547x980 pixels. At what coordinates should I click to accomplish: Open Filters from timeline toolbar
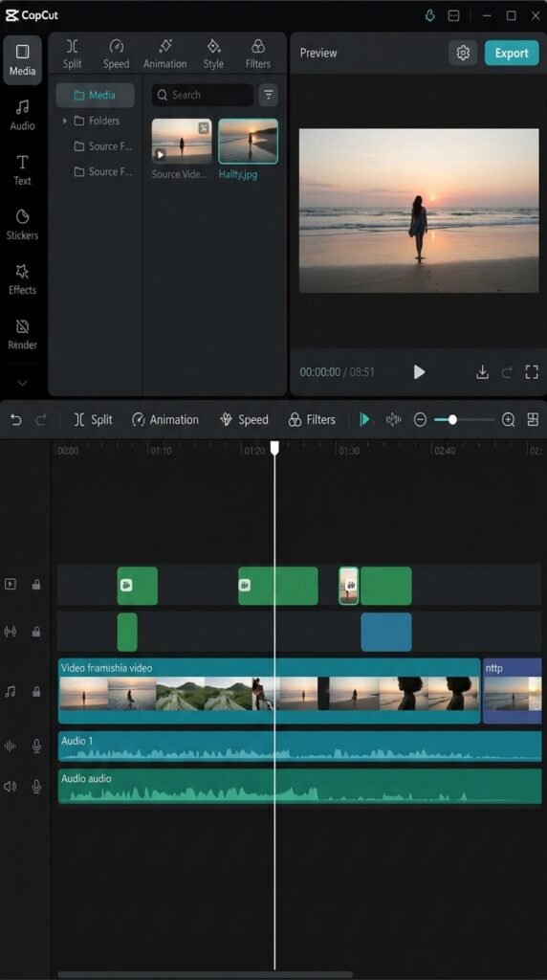tap(312, 420)
